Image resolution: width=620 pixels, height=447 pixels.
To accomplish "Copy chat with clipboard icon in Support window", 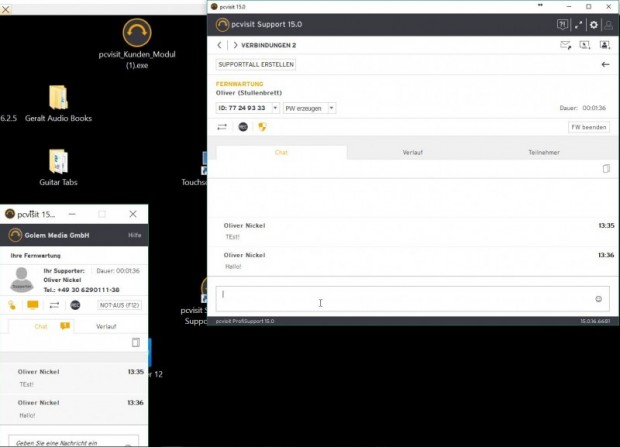I will coord(606,169).
